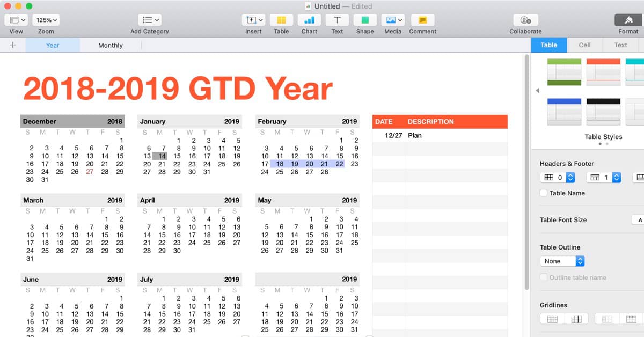
Task: Add a chart using the Chart toolbar button
Action: click(x=309, y=20)
